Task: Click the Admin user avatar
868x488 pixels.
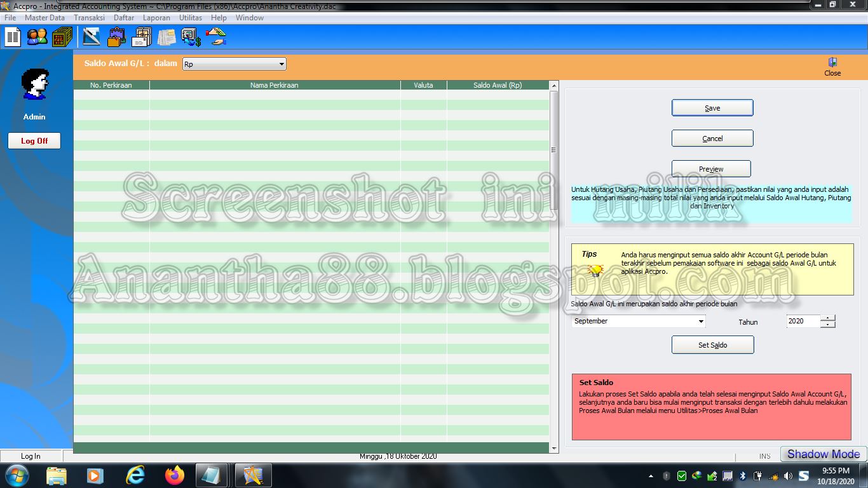Action: [34, 84]
